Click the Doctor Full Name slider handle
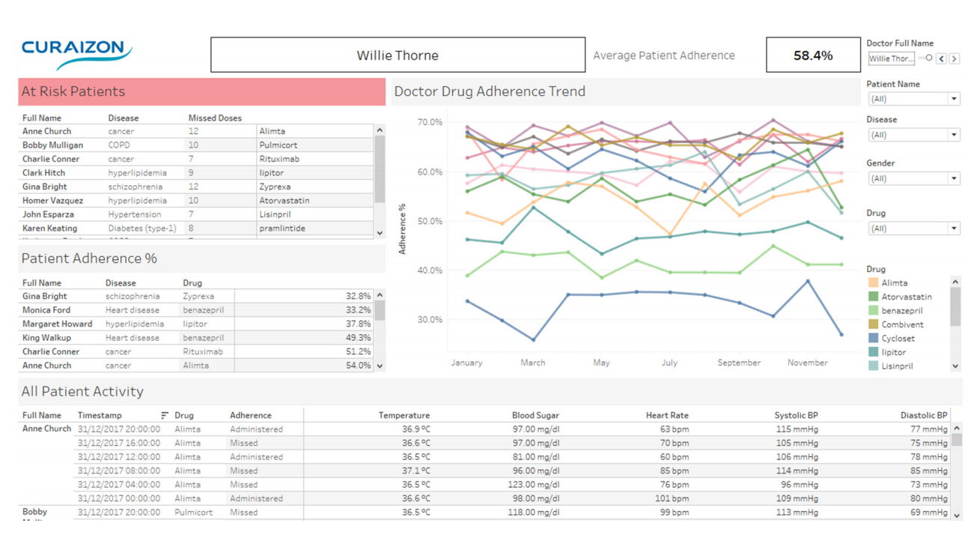The height and width of the screenshot is (535, 980). 929,58
